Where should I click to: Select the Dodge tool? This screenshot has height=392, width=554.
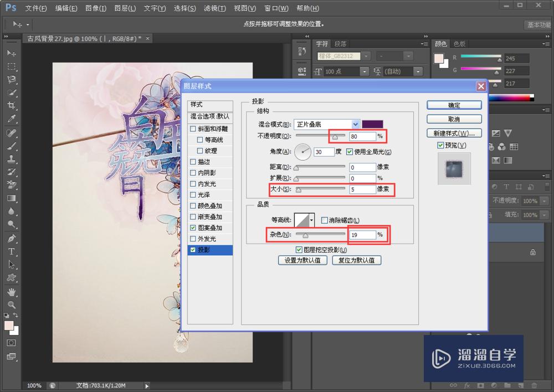pos(11,224)
